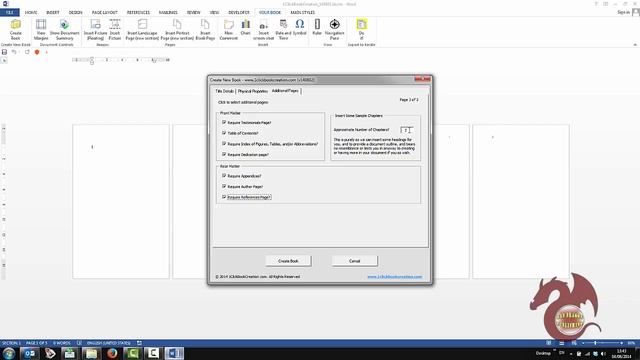Open Show Document Summary in ribbon

[64, 29]
